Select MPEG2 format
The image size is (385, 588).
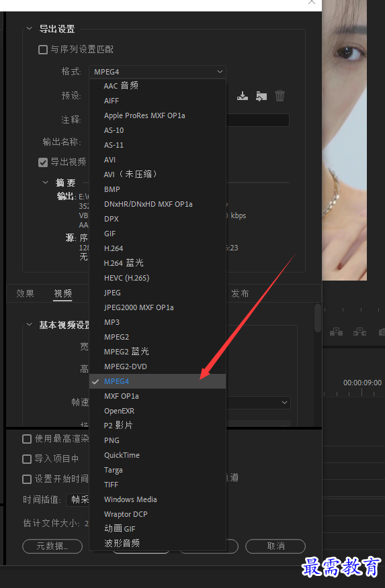(157, 337)
